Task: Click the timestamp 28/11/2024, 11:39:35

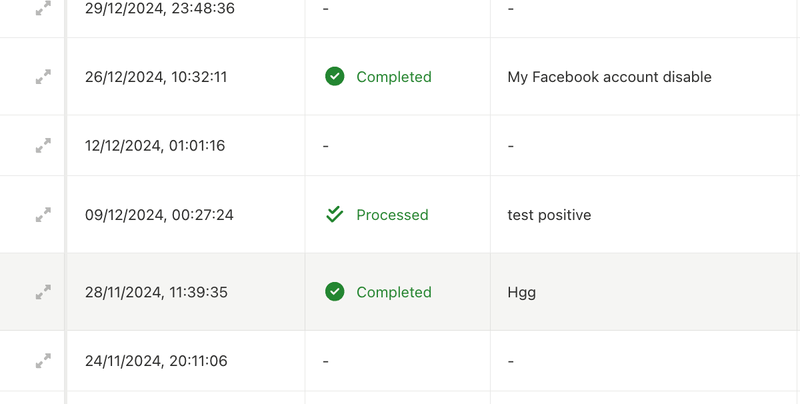Action: 156,292
